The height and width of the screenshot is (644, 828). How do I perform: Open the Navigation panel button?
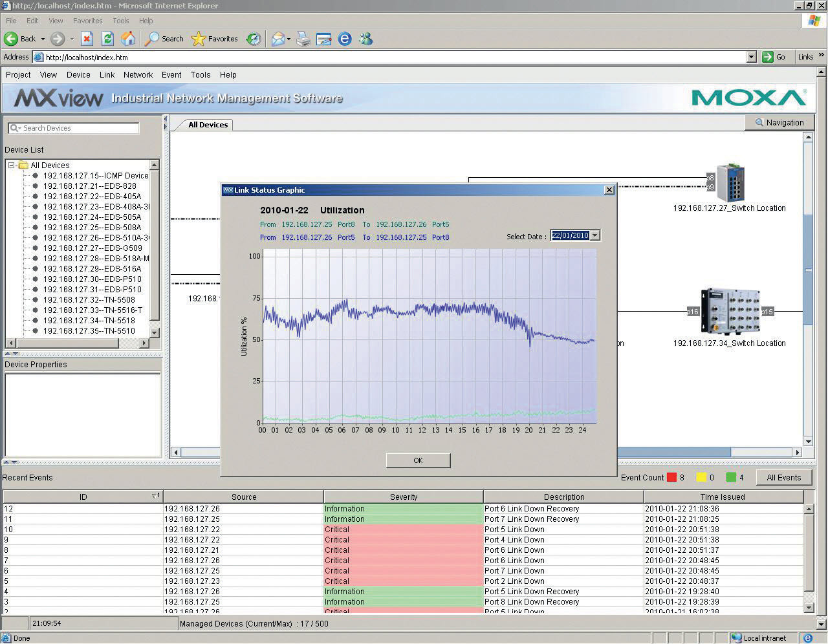(x=778, y=123)
